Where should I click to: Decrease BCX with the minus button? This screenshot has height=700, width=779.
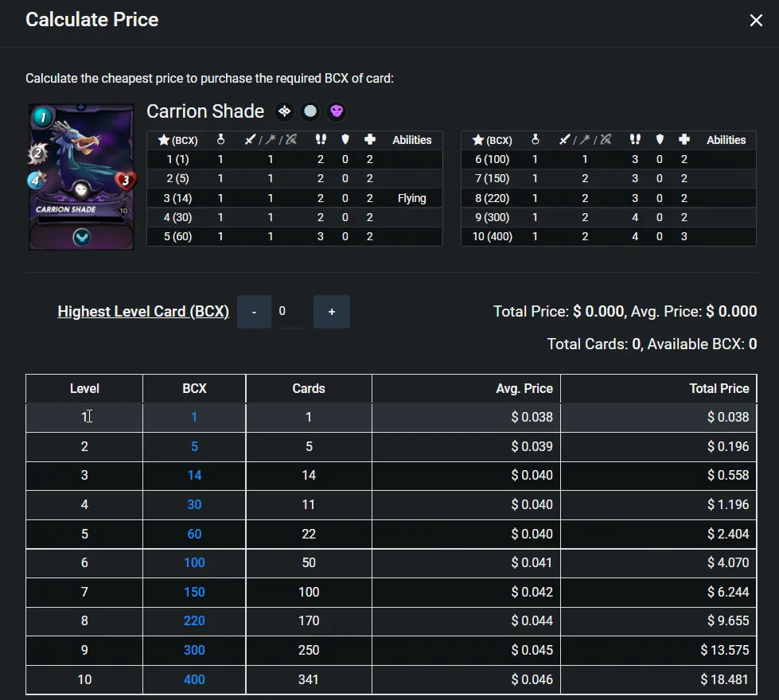255,312
